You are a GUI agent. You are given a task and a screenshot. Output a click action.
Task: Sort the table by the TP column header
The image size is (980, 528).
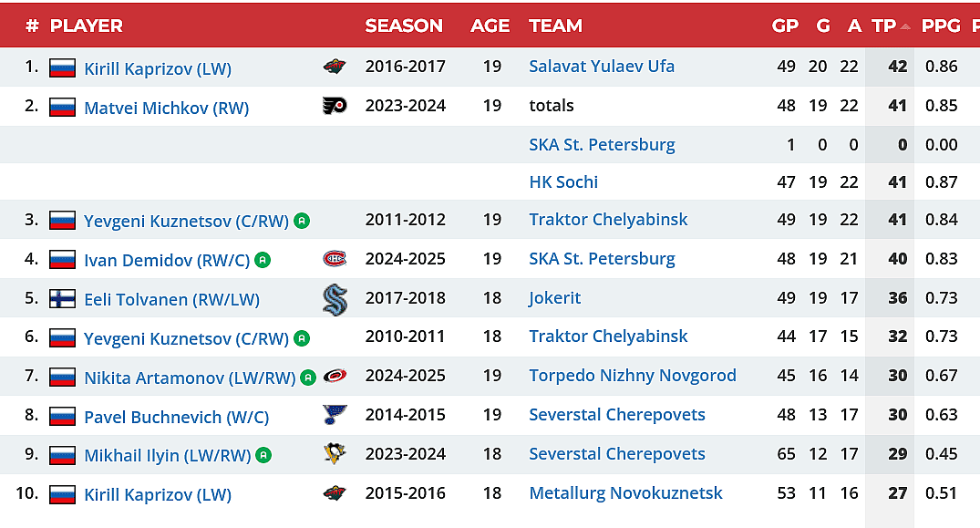click(884, 26)
